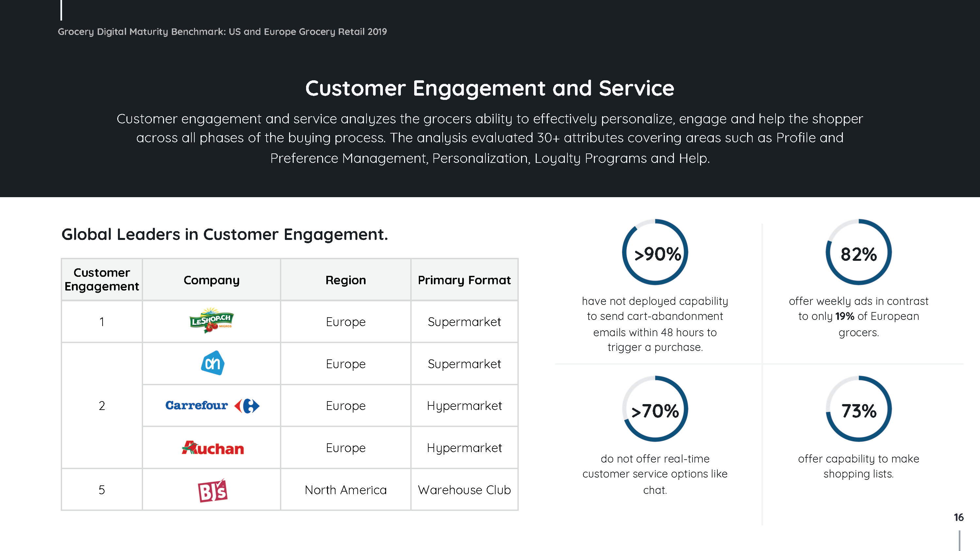Click the Albert Heijn blue logo

(x=212, y=363)
